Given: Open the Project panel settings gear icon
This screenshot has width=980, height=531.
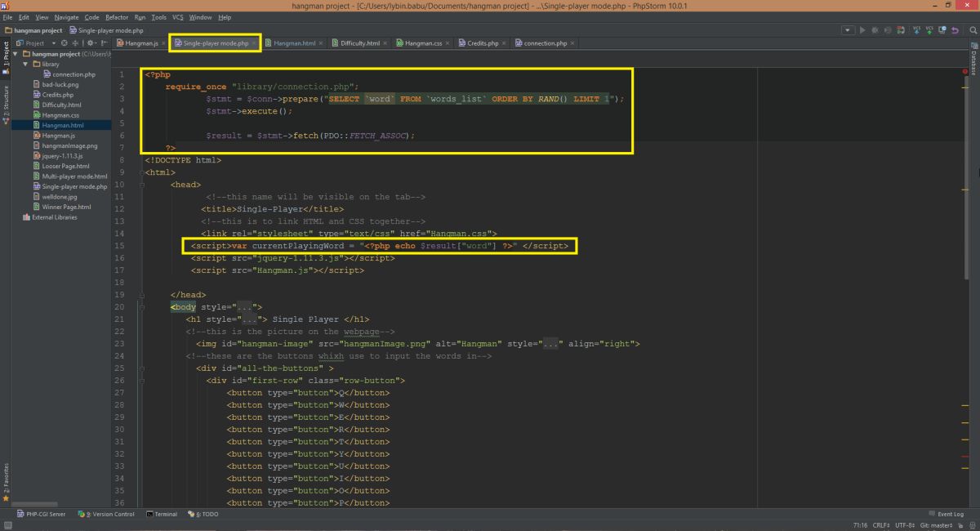Looking at the screenshot, I should click(90, 42).
